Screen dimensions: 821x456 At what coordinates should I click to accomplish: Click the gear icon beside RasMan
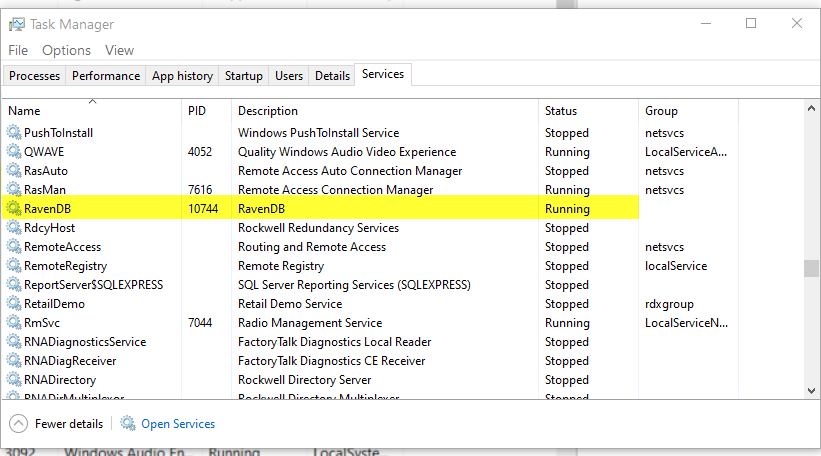[14, 189]
